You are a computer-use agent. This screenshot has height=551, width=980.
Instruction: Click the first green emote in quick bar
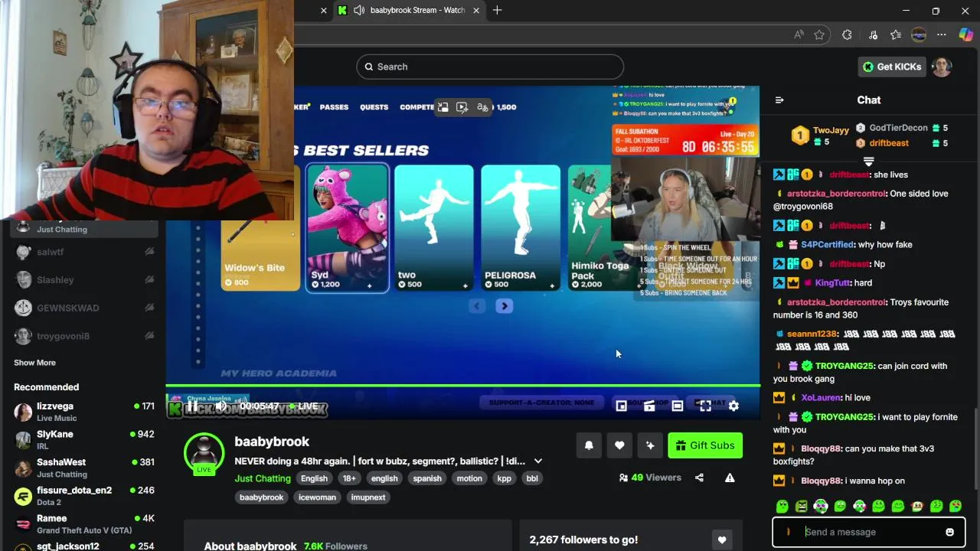(782, 506)
